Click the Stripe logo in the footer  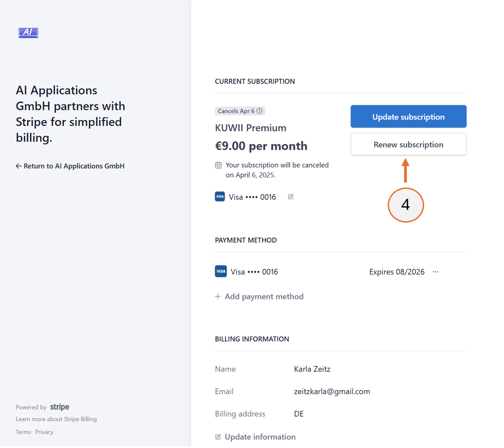point(60,406)
